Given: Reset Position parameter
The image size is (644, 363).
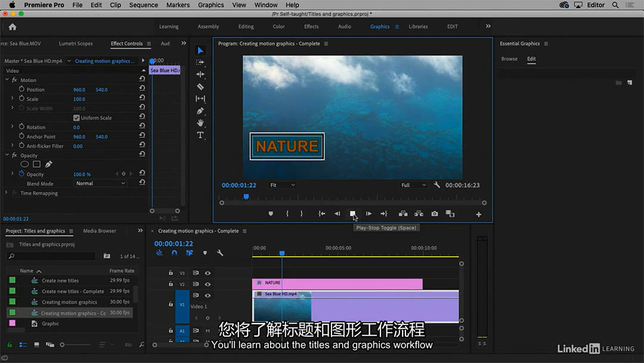Looking at the screenshot, I should coord(142,88).
